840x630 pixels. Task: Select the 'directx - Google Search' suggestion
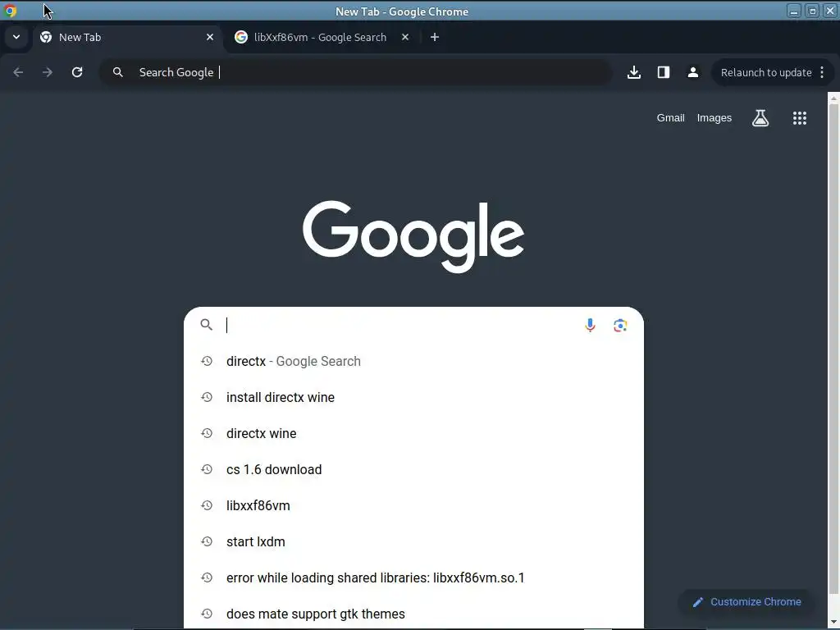click(x=413, y=361)
